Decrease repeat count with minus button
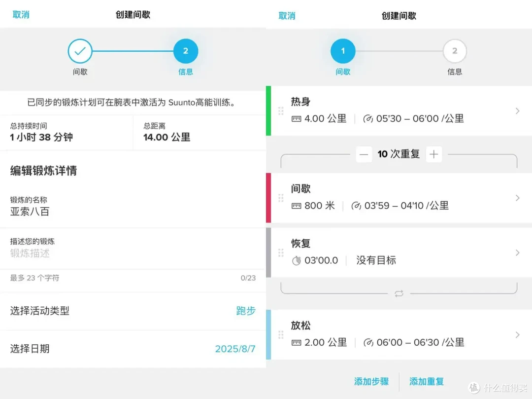 tap(364, 154)
